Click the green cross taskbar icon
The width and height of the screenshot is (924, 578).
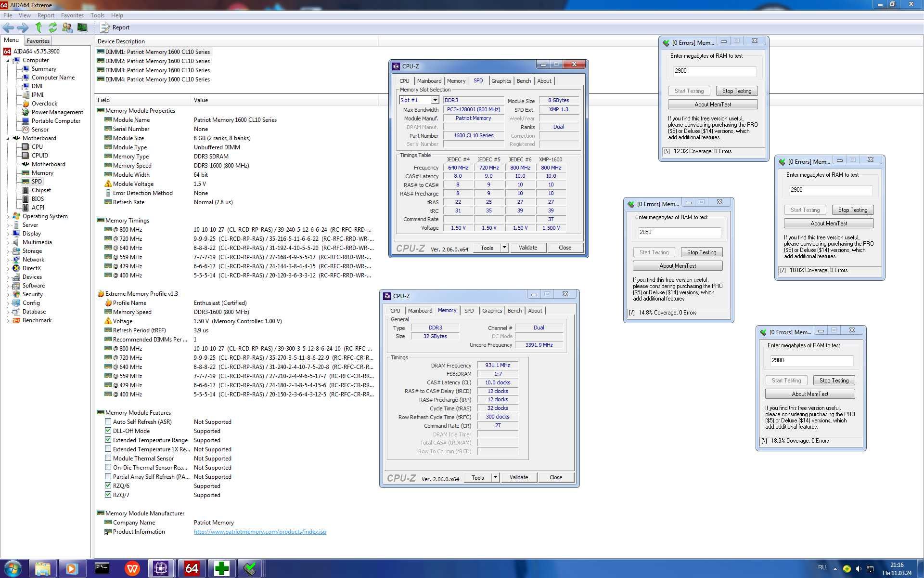[221, 569]
